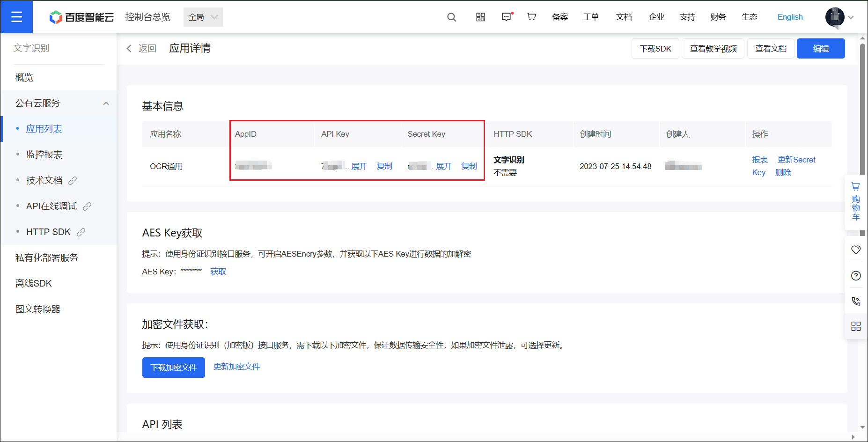The image size is (868, 442).
Task: Open 文档 from the top navigation
Action: 623,17
